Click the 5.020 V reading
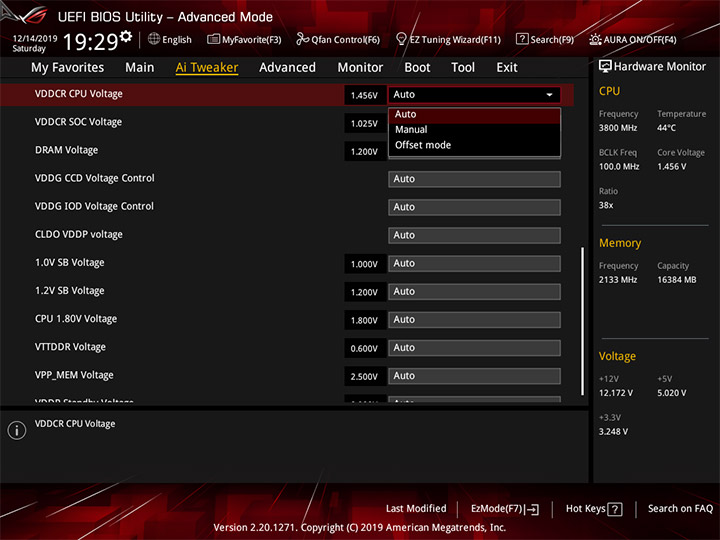 coord(672,393)
